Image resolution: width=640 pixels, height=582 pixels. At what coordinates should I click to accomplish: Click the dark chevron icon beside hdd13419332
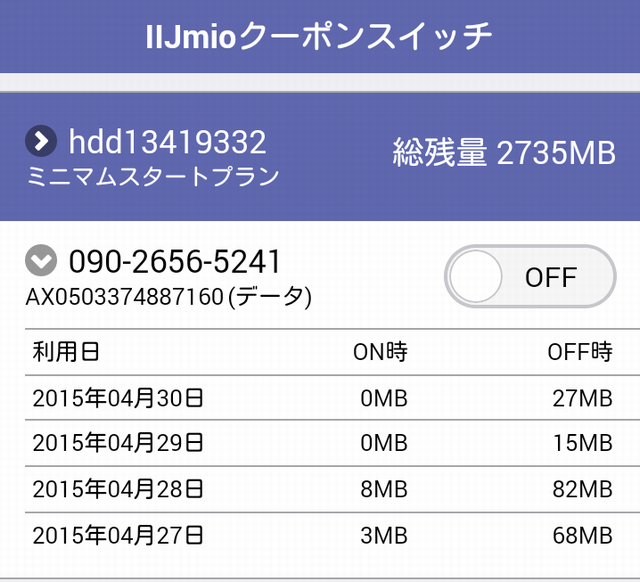41,141
